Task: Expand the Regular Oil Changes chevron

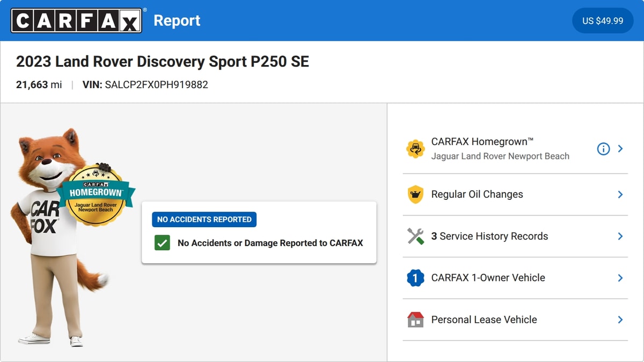Action: [620, 194]
